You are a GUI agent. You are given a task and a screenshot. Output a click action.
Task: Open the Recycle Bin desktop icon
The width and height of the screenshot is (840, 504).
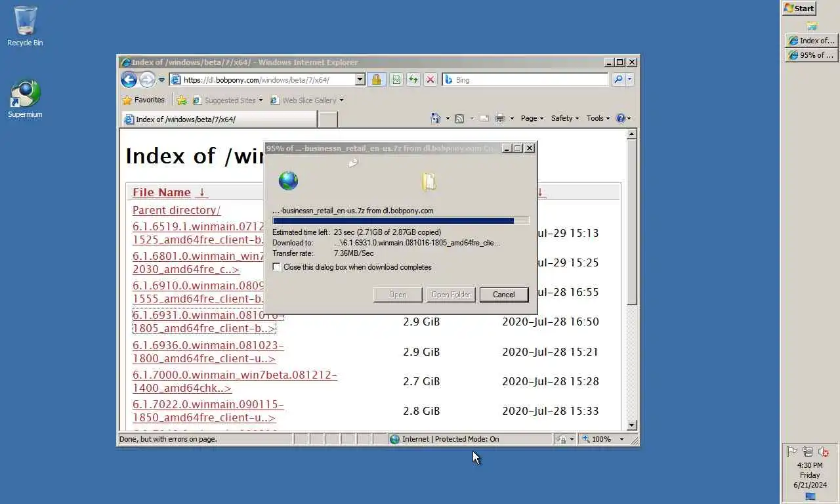click(25, 26)
